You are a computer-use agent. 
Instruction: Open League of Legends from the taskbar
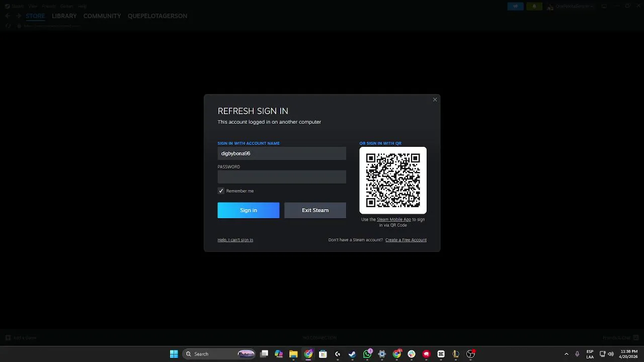pyautogui.click(x=456, y=354)
